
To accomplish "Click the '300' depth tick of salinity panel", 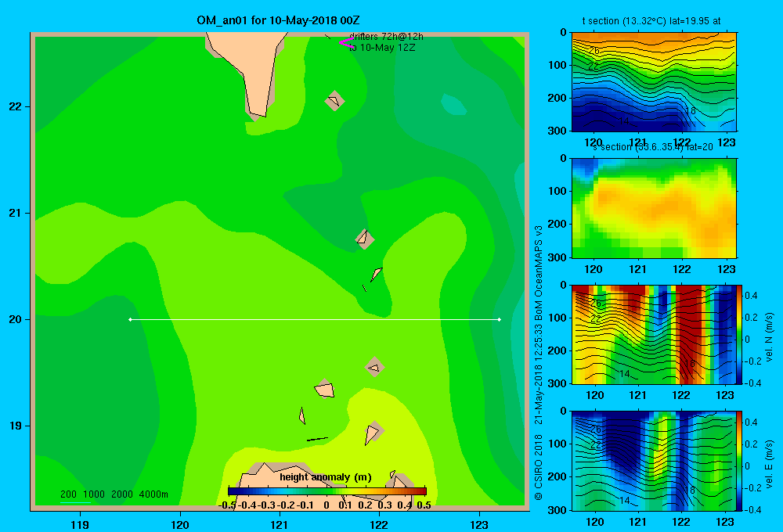I will point(557,257).
